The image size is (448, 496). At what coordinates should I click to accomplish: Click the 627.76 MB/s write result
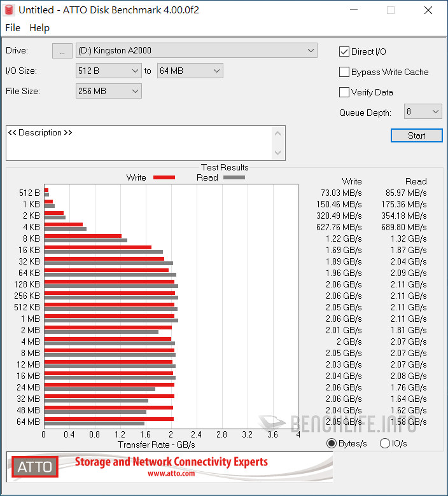coord(339,227)
